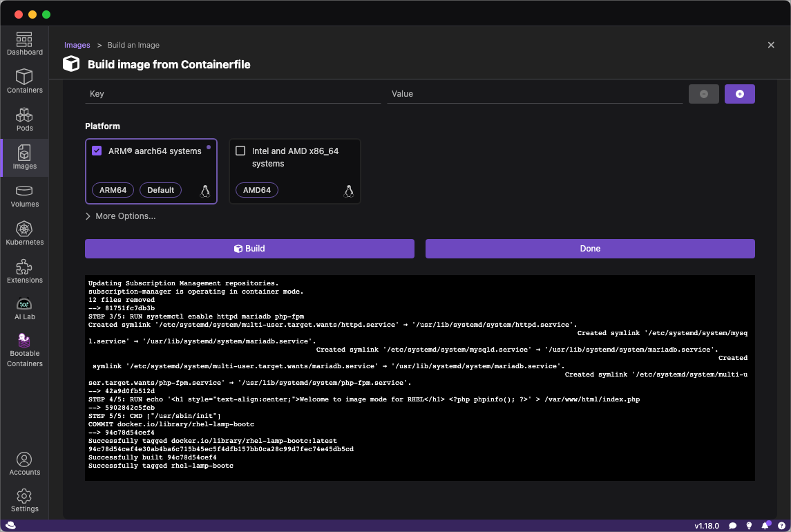Open AI Lab extension
This screenshot has width=791, height=532.
24,309
